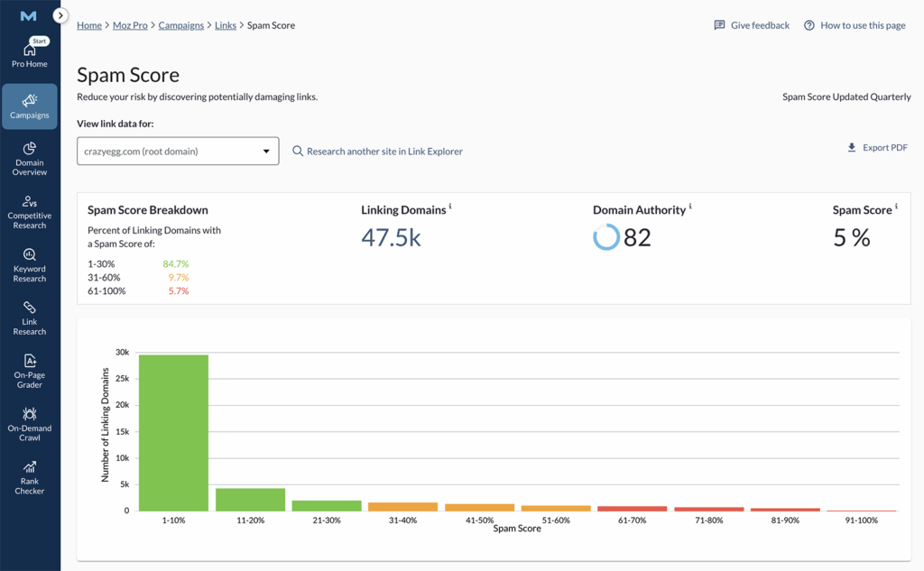This screenshot has height=571, width=924.
Task: Open How to use this page help
Action: 855,25
